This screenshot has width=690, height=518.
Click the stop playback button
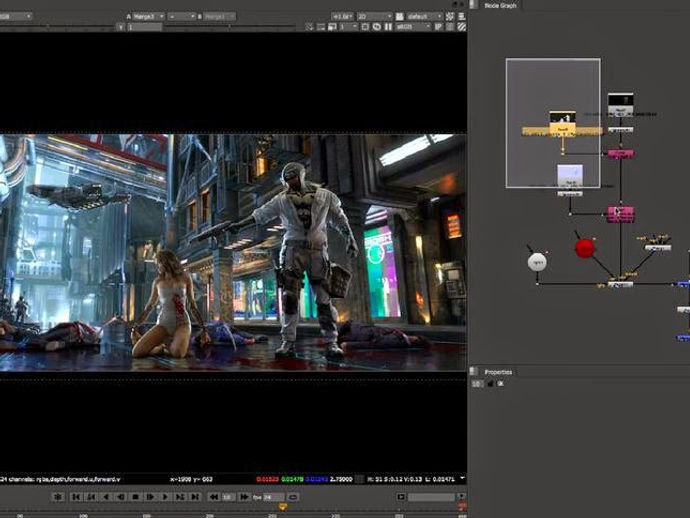click(x=136, y=497)
